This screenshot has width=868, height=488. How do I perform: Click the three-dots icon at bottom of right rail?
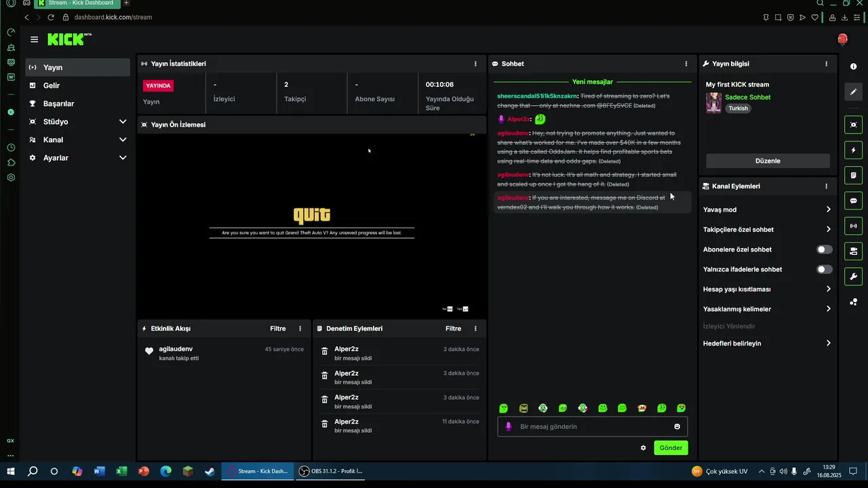point(853,302)
